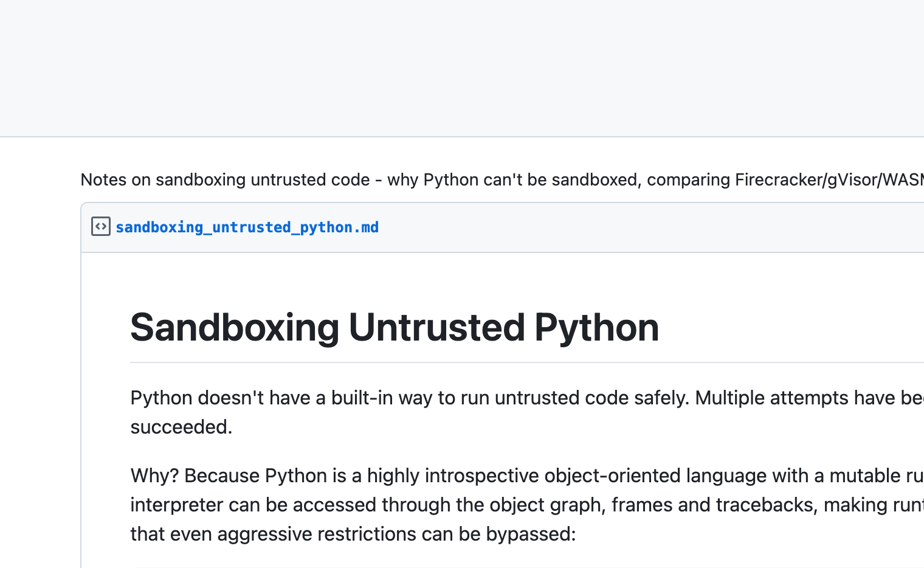Click the word "Untrusted" in the main heading

point(436,327)
